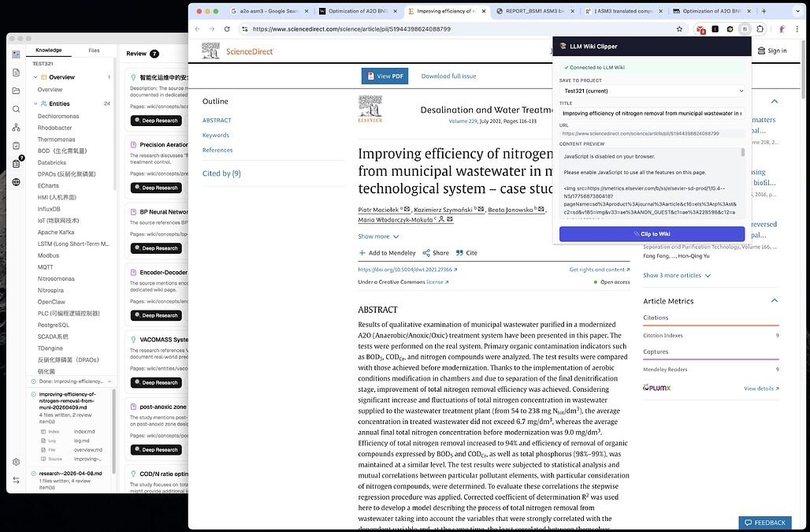810x532 pixels.
Task: Open the Overview page under Overview group
Action: (x=50, y=90)
